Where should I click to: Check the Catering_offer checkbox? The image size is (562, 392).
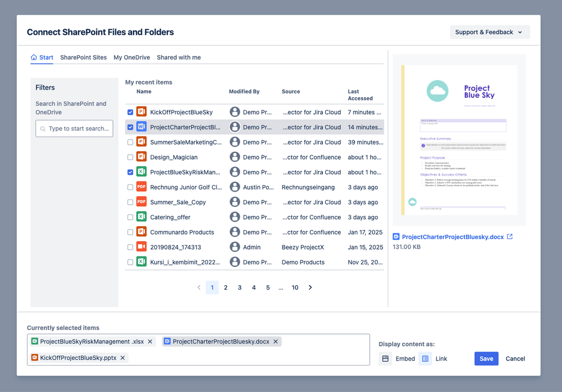(x=130, y=217)
